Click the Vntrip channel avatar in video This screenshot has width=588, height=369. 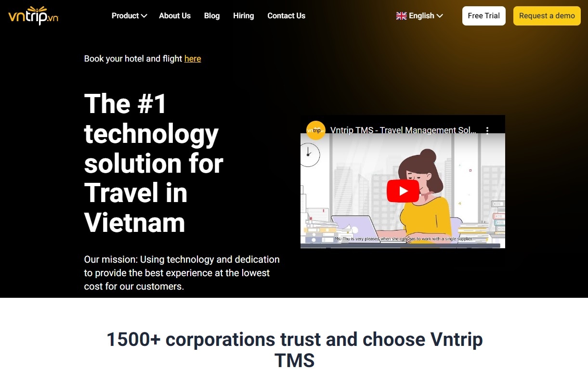point(316,130)
